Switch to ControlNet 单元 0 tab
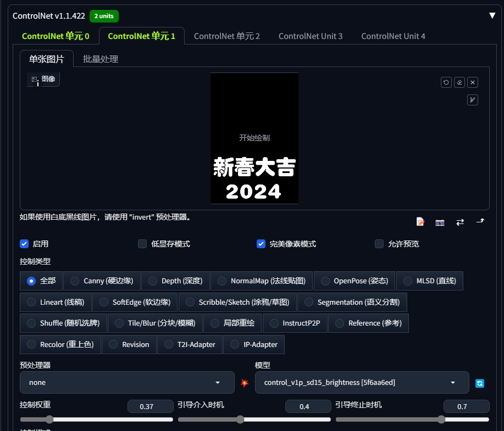 56,36
